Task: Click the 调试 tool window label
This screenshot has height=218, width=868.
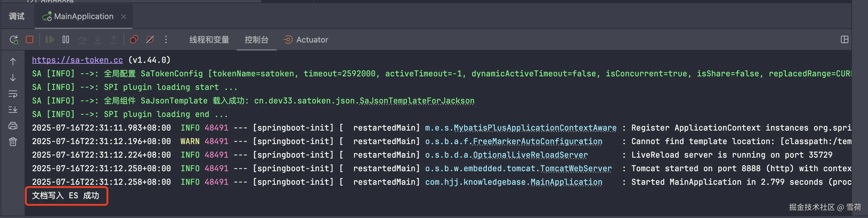Action: pos(17,17)
